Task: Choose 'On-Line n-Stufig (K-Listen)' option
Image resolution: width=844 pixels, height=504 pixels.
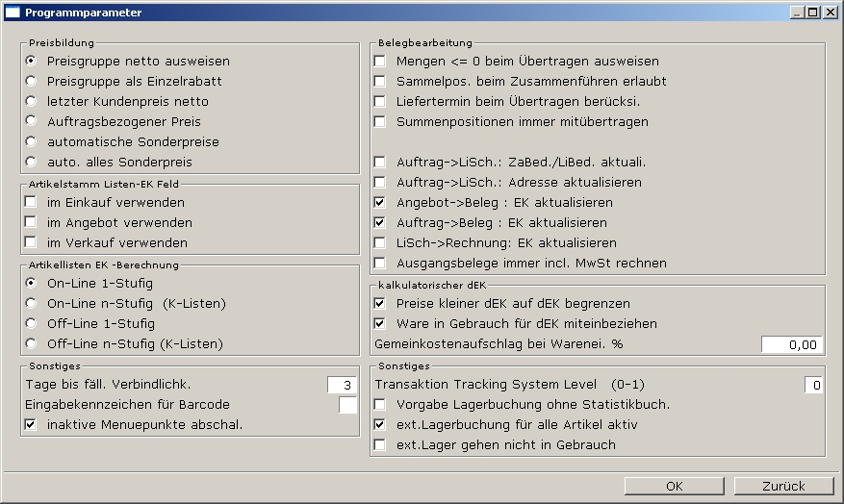Action: point(31,303)
